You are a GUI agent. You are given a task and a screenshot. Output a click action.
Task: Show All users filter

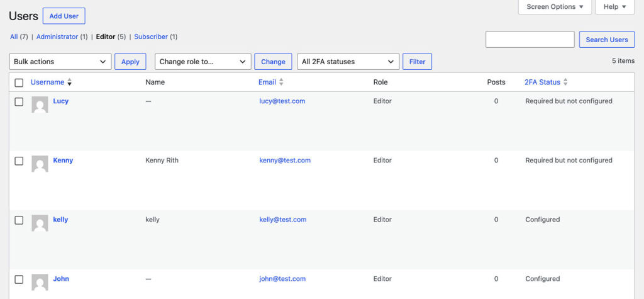14,37
